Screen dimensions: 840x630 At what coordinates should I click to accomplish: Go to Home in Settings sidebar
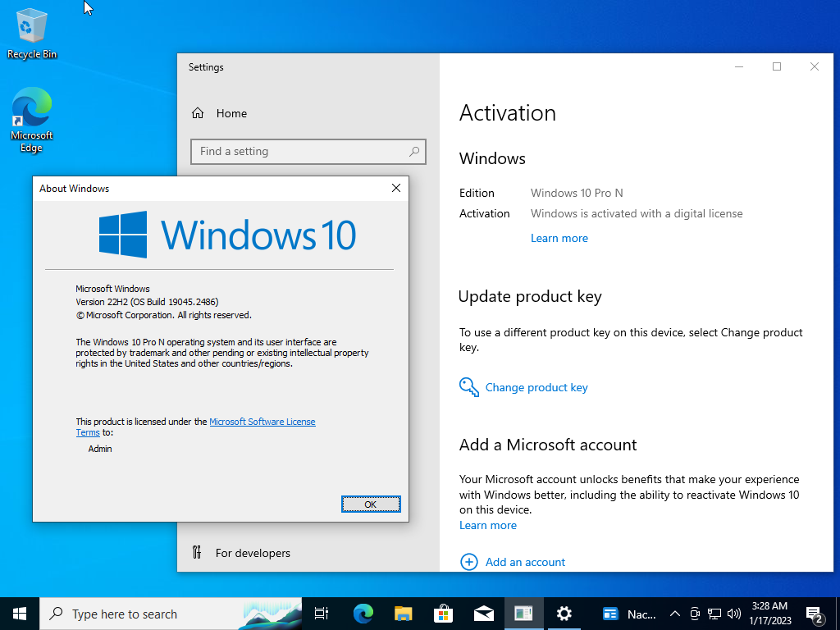pos(219,113)
